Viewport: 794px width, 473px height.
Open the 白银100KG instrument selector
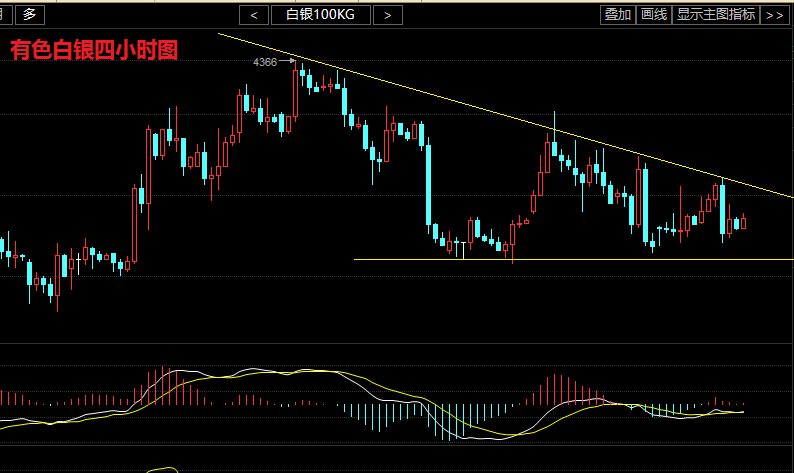pyautogui.click(x=321, y=14)
